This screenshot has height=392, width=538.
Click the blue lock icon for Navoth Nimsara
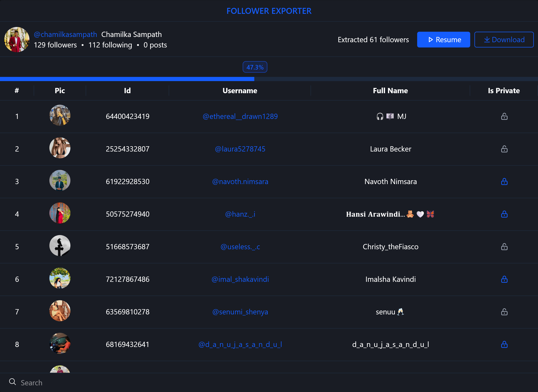[504, 181]
